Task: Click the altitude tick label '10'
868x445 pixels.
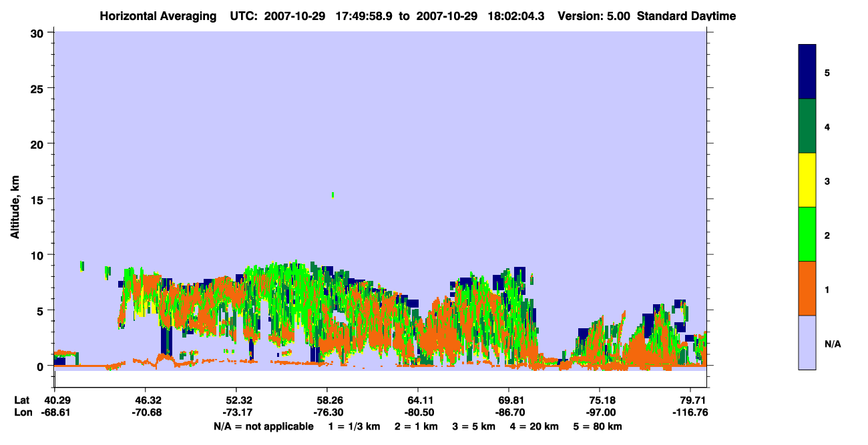Action: coord(39,254)
